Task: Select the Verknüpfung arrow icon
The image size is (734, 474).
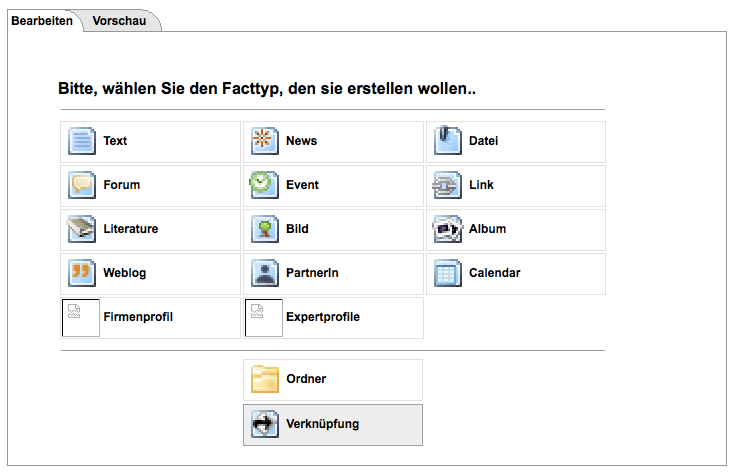Action: [264, 425]
